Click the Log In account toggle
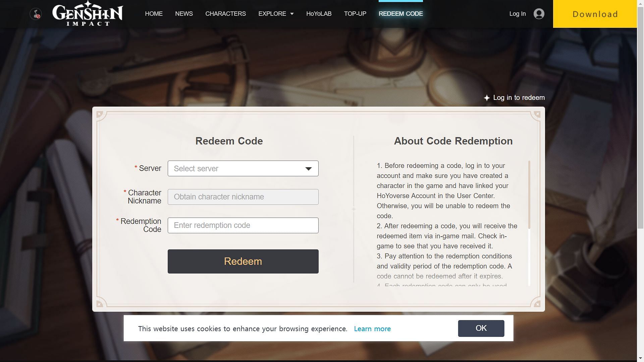 point(527,13)
